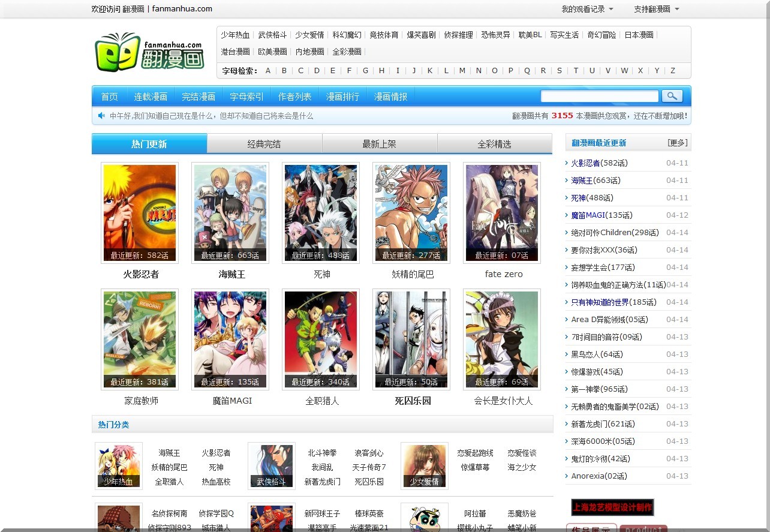This screenshot has height=532, width=770.
Task: Open the 少年热血 category icon
Action: 119,465
